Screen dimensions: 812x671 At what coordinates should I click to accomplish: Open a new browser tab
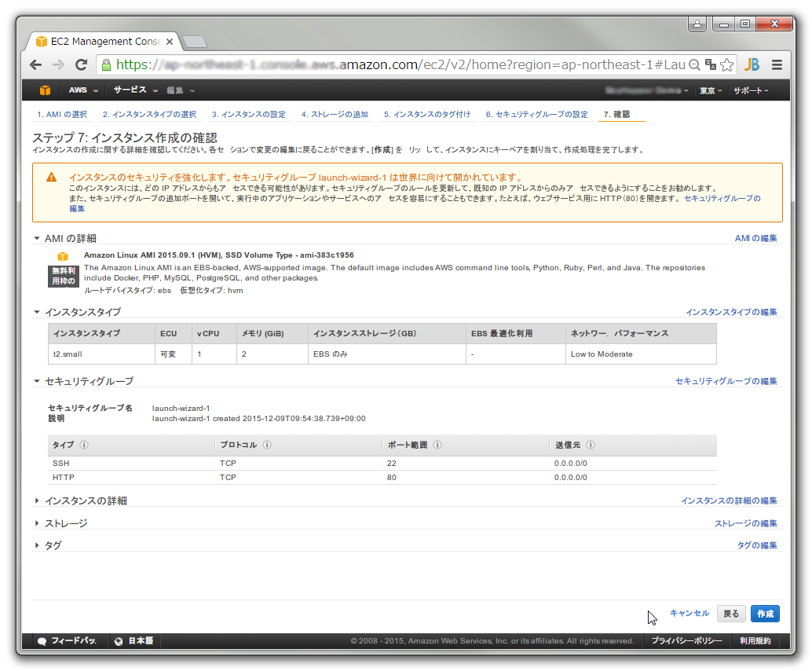click(x=195, y=42)
